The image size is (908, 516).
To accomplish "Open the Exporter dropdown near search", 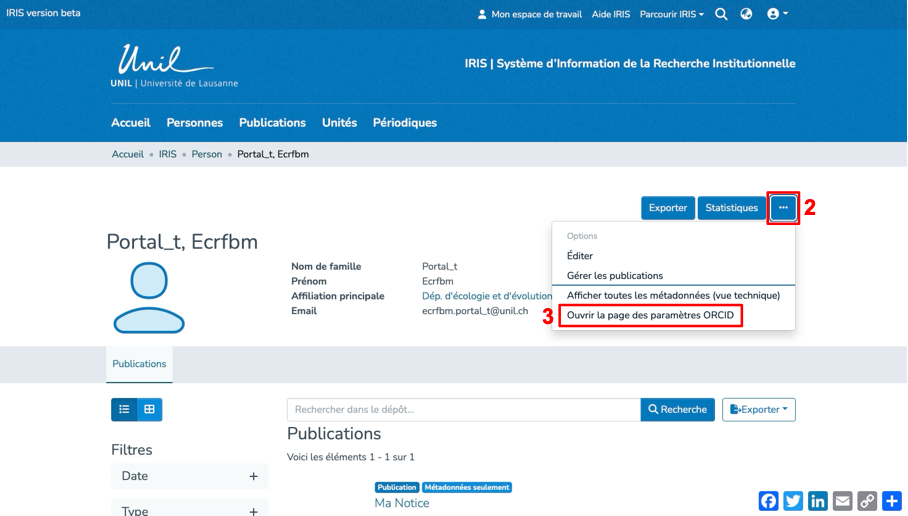I will click(x=758, y=409).
